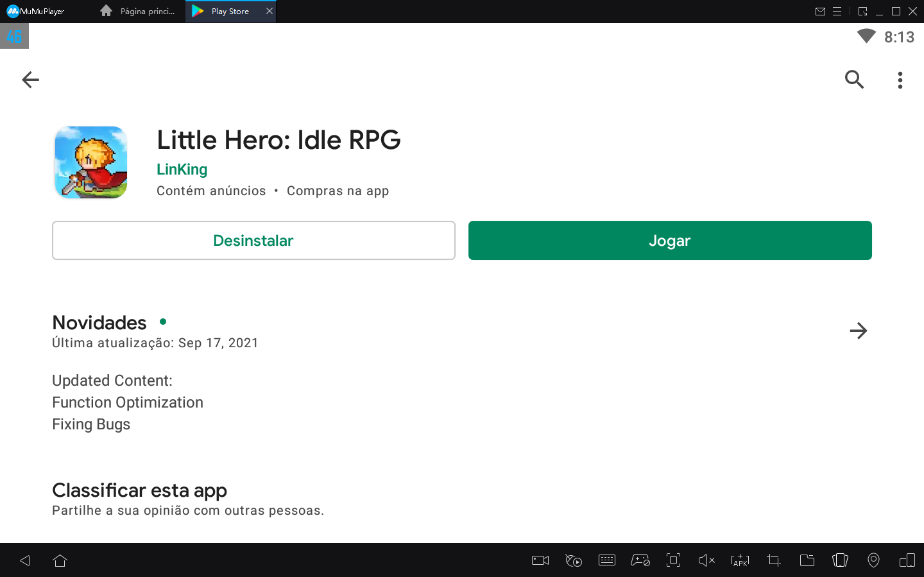Open the APK installer
The height and width of the screenshot is (577, 924).
tap(740, 560)
